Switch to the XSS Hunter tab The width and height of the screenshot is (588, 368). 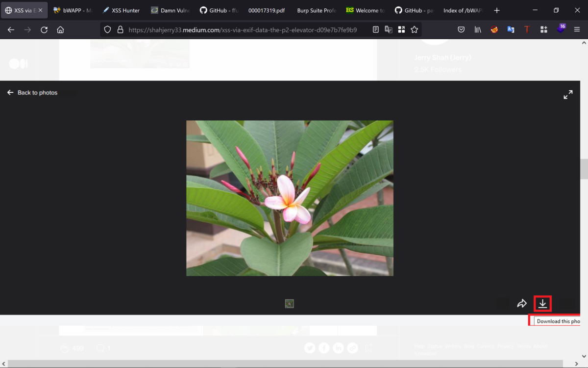click(121, 10)
